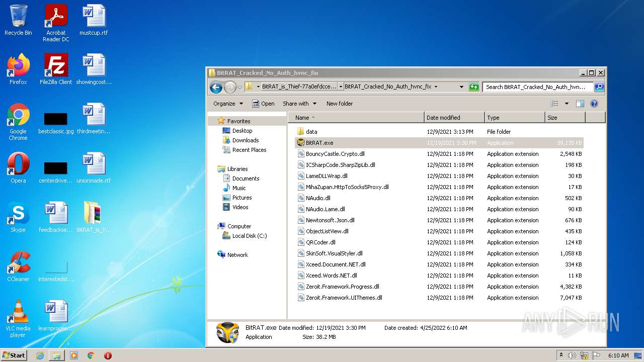
Task: Select Local Disk (C:)
Action: [250, 236]
